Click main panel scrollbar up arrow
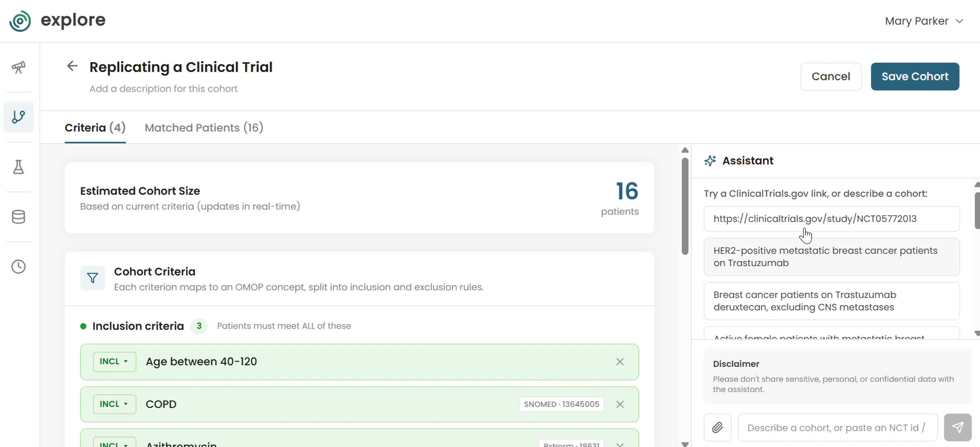 (685, 150)
